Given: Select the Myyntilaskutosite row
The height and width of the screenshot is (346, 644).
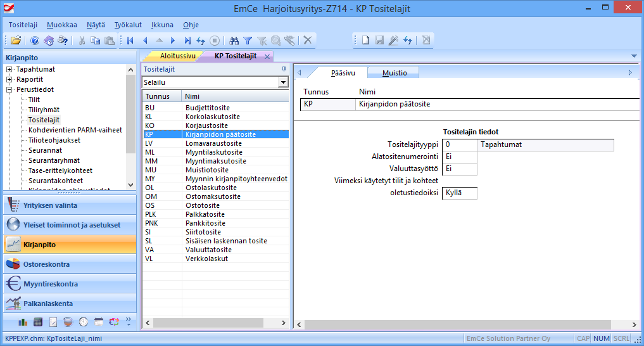Looking at the screenshot, I should (216, 152).
